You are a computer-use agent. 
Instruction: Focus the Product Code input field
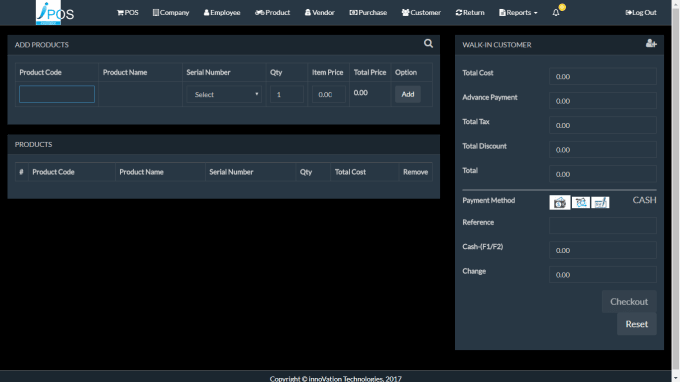57,94
